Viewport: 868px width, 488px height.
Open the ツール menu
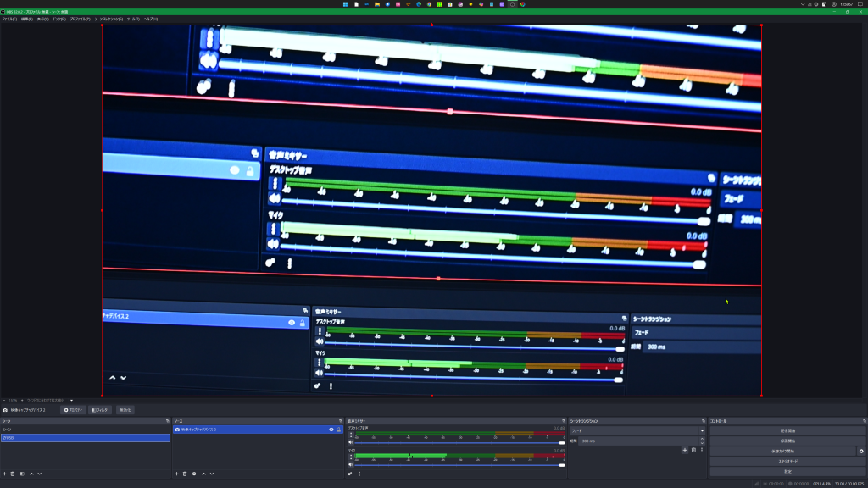133,19
